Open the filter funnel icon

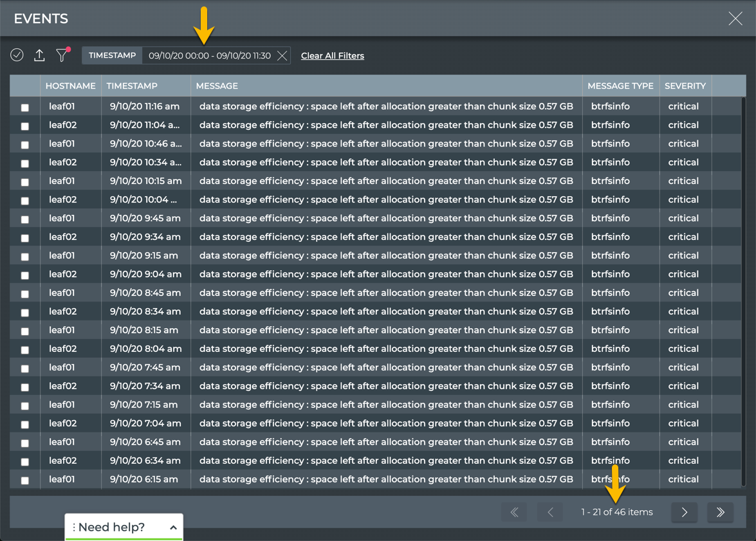(62, 55)
